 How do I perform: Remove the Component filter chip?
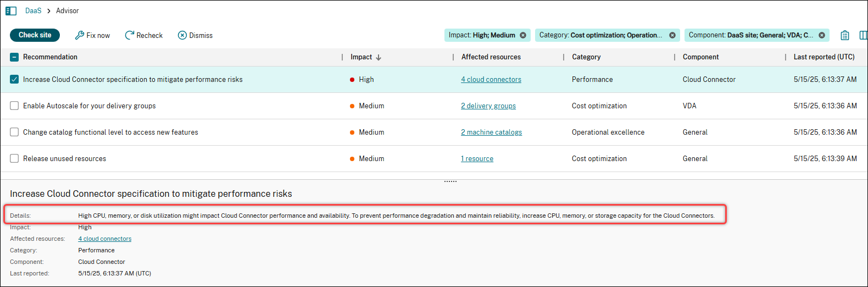[822, 35]
